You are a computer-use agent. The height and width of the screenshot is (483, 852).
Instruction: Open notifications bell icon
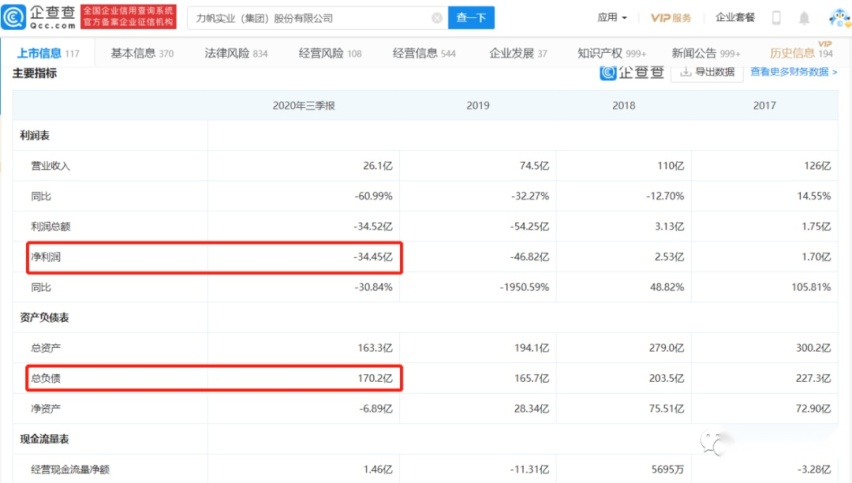(x=804, y=18)
